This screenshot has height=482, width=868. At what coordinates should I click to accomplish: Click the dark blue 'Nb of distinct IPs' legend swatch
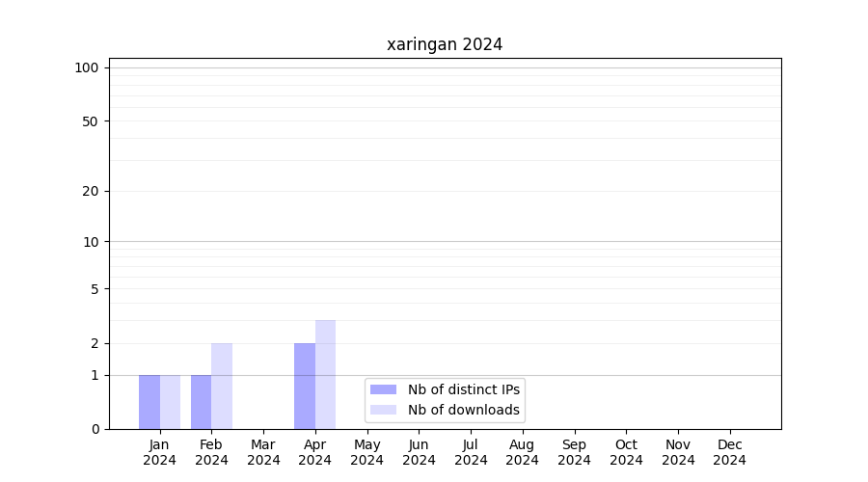pyautogui.click(x=383, y=389)
